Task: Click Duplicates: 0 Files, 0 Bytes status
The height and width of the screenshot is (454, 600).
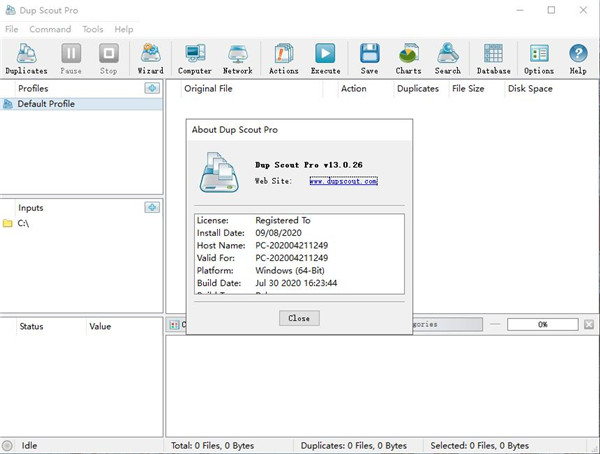Action: point(354,446)
